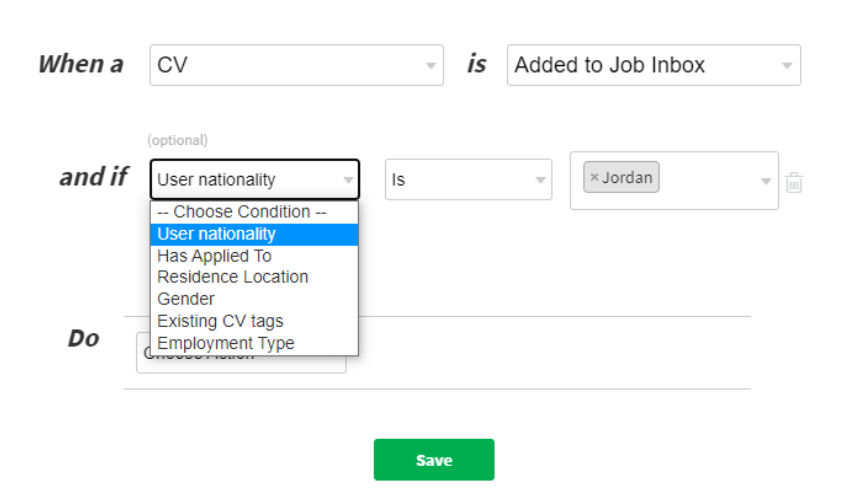Open the Added to Job Inbox dropdown
Image resolution: width=848 pixels, height=498 pixels.
[x=653, y=65]
